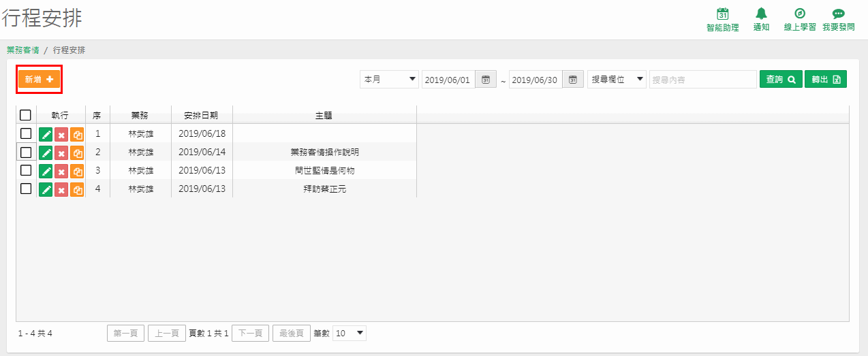
Task: Sort by the 序 column header
Action: coord(97,116)
